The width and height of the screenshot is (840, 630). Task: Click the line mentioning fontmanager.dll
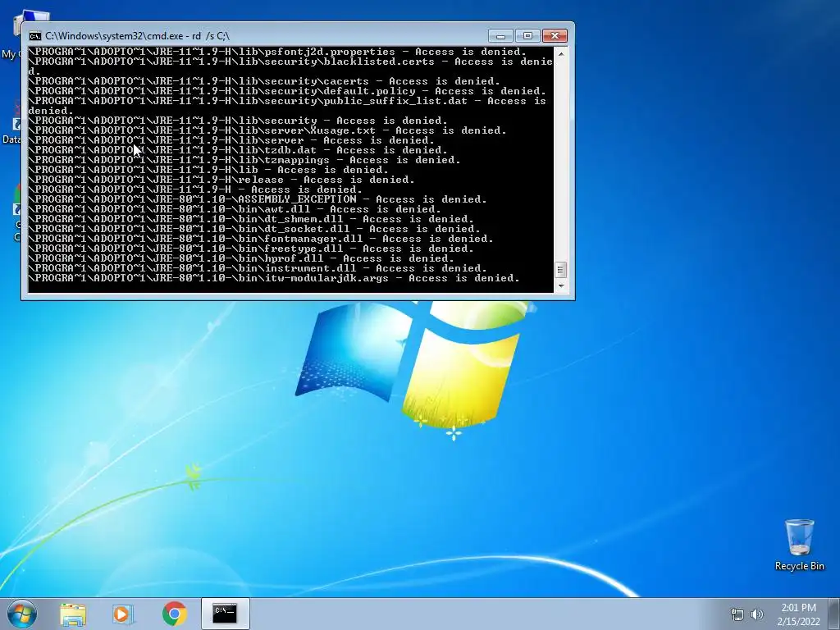[261, 239]
